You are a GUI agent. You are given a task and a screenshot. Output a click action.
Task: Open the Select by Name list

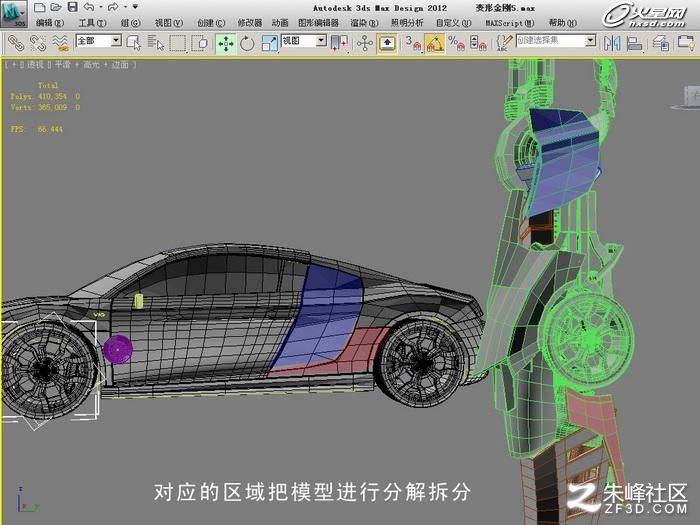point(155,43)
